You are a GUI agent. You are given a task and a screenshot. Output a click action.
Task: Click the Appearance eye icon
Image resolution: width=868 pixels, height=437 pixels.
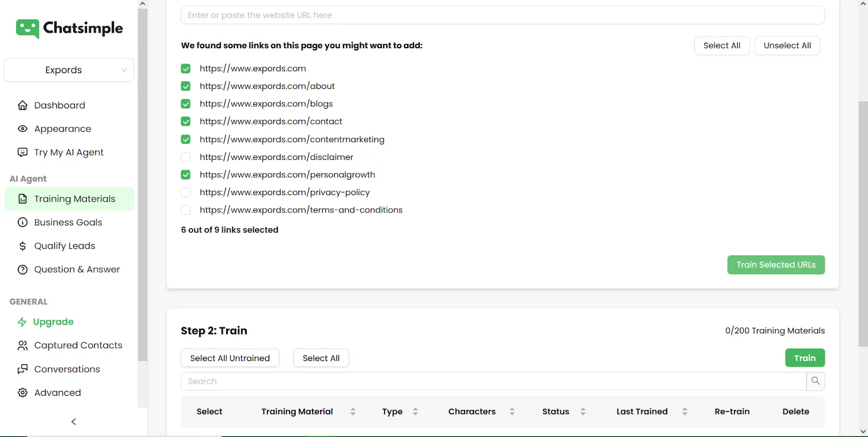pyautogui.click(x=23, y=129)
